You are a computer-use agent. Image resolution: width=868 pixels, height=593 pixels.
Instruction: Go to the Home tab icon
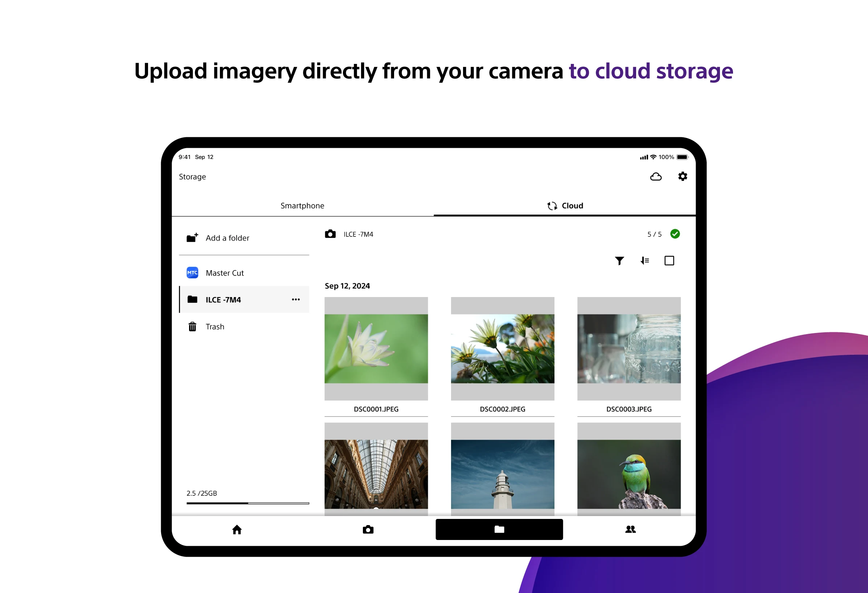[237, 529]
